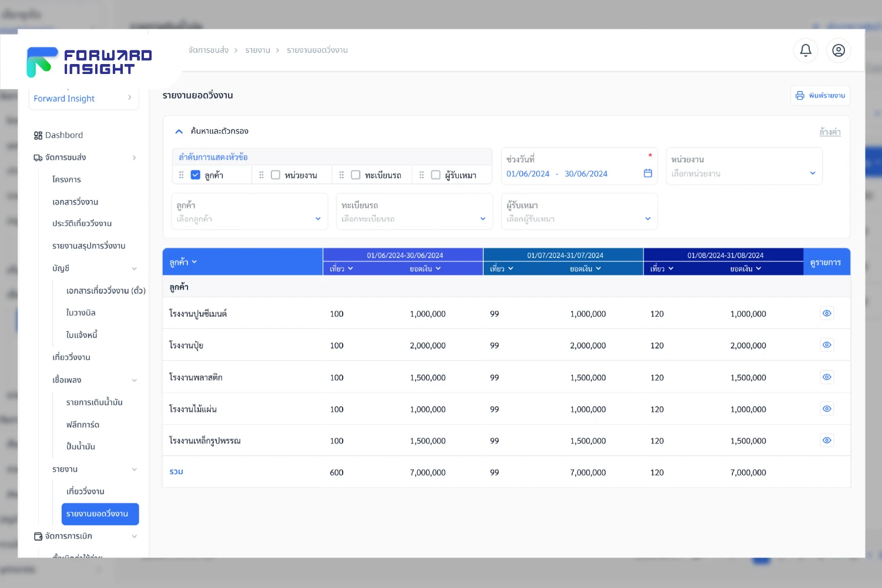This screenshot has width=882, height=588.
Task: Click the ล้างค่า reset link
Action: tap(829, 132)
